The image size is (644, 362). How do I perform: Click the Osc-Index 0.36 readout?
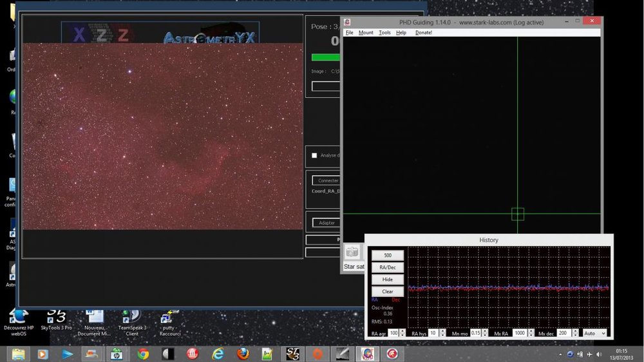(383, 310)
